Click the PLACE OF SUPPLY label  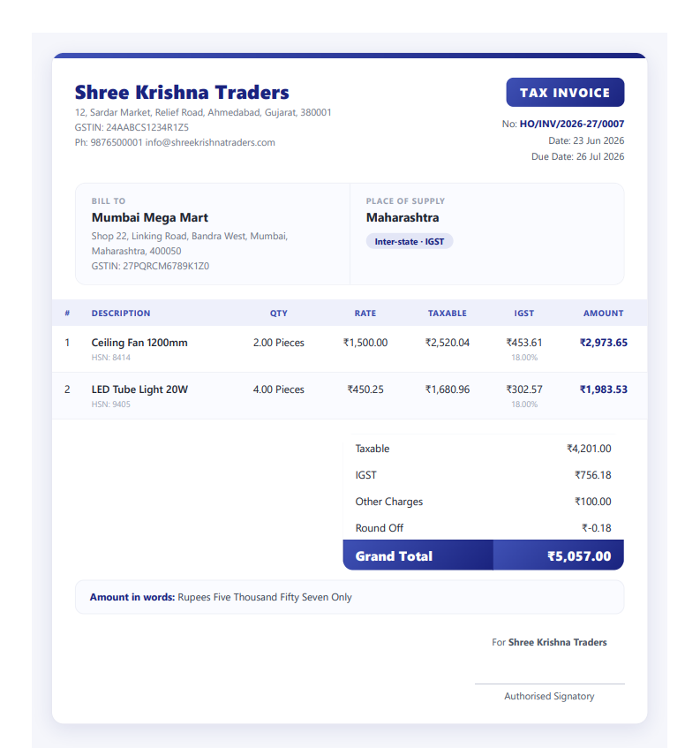[405, 201]
